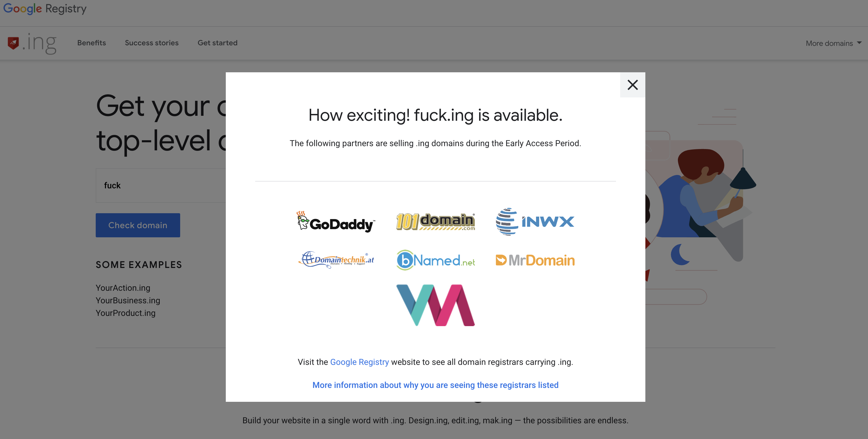
Task: Open the bNamed.net registrar logo
Action: (435, 260)
